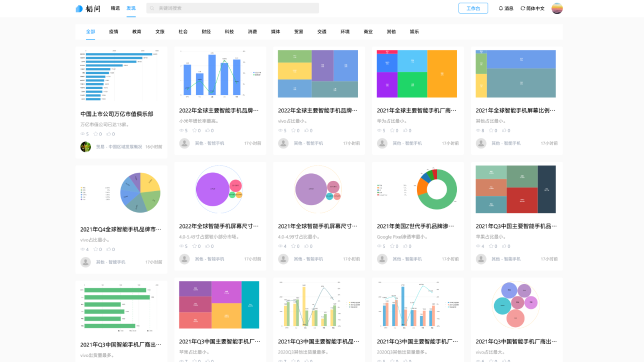Viewport: 644px width, 362px height.
Task: Select the 财经 category tab
Action: click(x=206, y=31)
